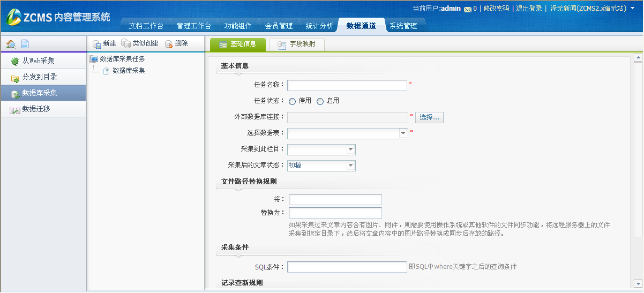644x293 pixels.
Task: Click the Similar Create (类似创建) icon
Action: tap(126, 44)
